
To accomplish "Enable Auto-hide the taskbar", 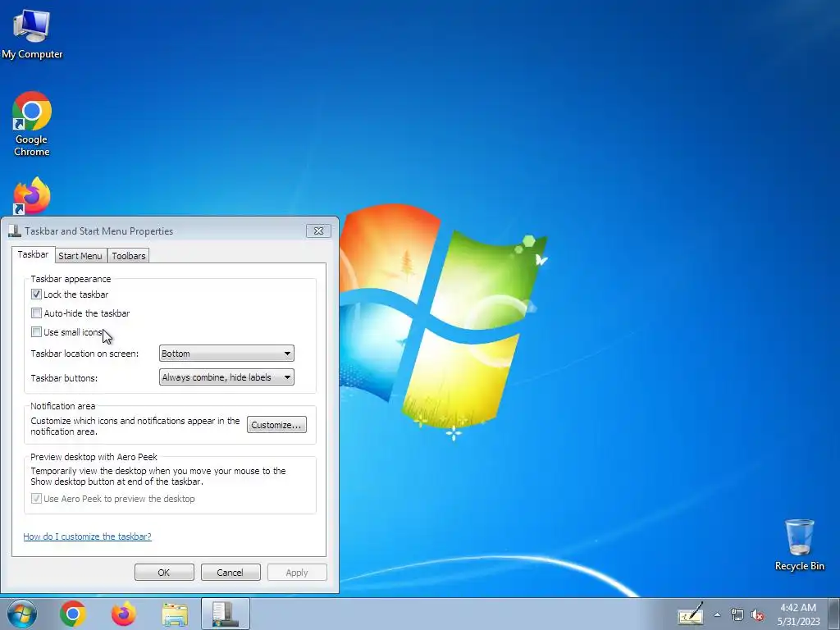I will pyautogui.click(x=36, y=313).
